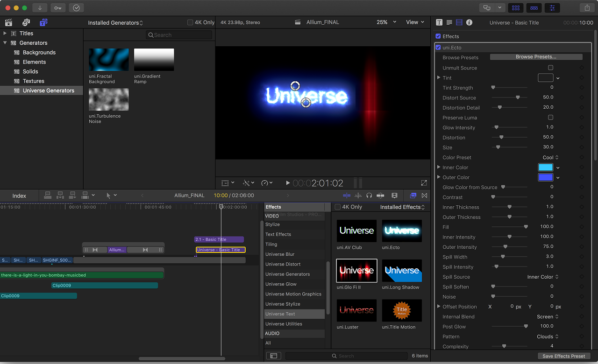Toggle the Browser panel layout button
Viewport: 598px width, 364px height.
point(516,8)
